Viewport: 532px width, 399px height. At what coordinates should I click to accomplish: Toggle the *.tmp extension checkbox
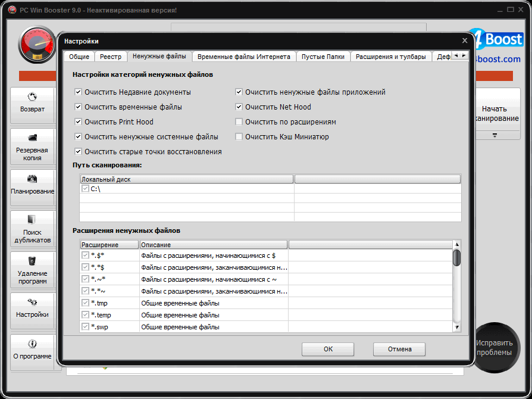[x=85, y=303]
